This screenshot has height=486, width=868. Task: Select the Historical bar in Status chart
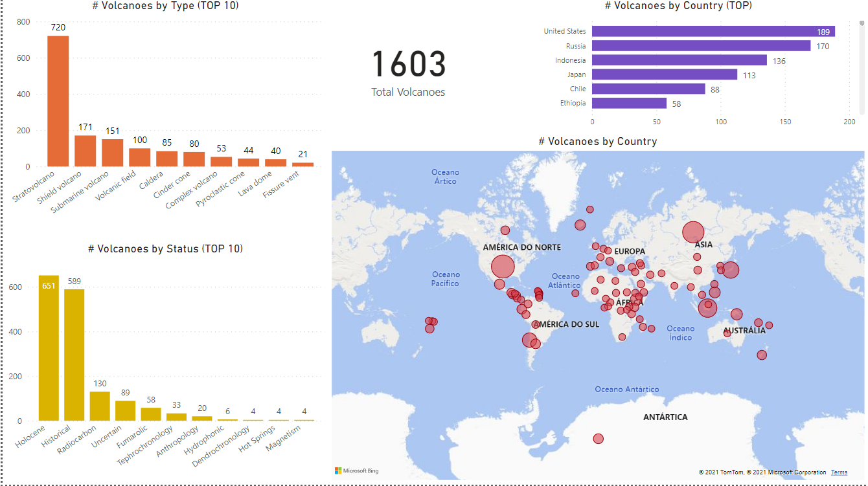(73, 356)
